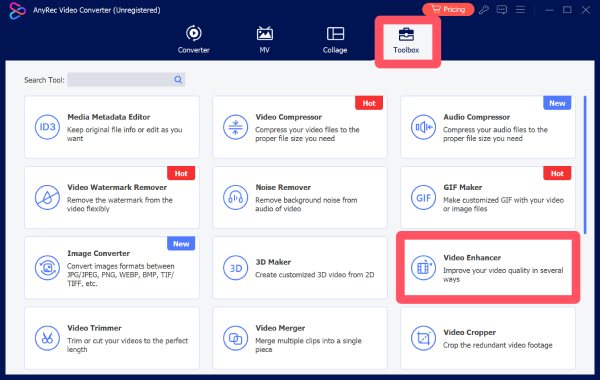Click the Video Watermark Remover droplet icon

(47, 197)
